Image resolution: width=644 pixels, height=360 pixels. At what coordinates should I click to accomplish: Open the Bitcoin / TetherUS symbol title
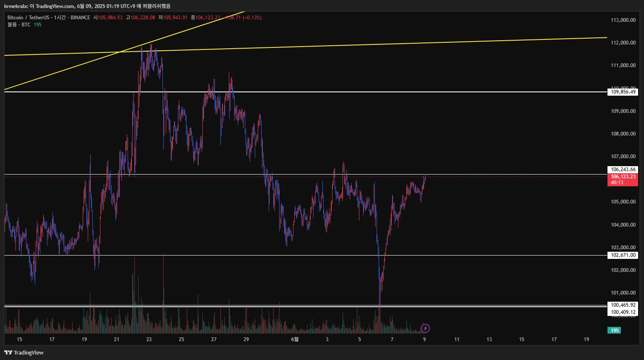[x=28, y=18]
